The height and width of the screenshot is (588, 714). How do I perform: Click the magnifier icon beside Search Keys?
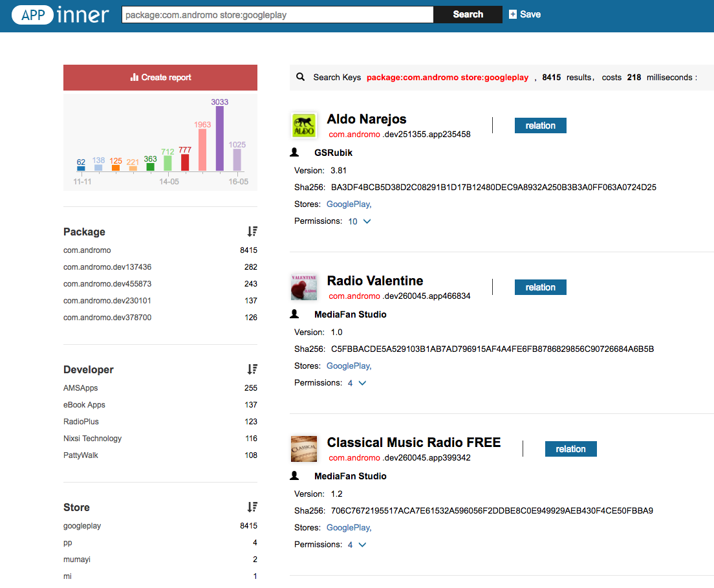pos(301,77)
